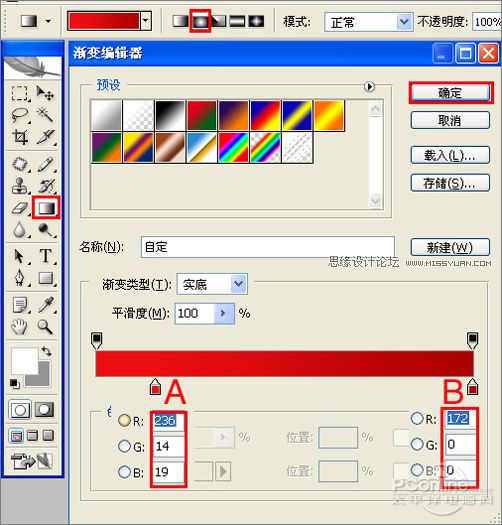Click the foreground color swatch

23,360
